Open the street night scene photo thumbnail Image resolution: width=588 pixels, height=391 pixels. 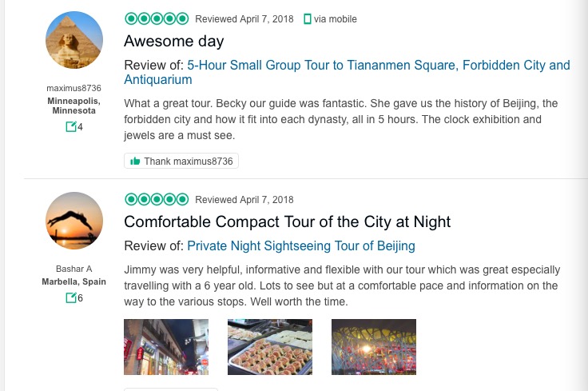pos(166,346)
